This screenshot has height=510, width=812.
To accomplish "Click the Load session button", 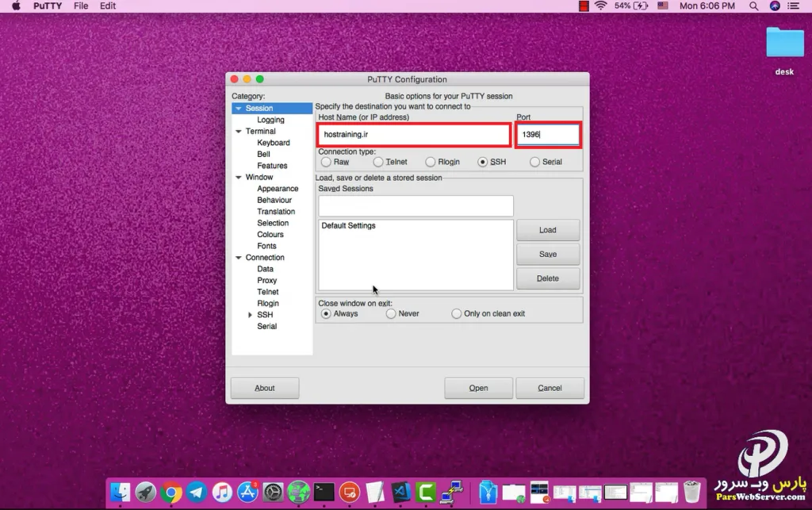I will coord(548,230).
